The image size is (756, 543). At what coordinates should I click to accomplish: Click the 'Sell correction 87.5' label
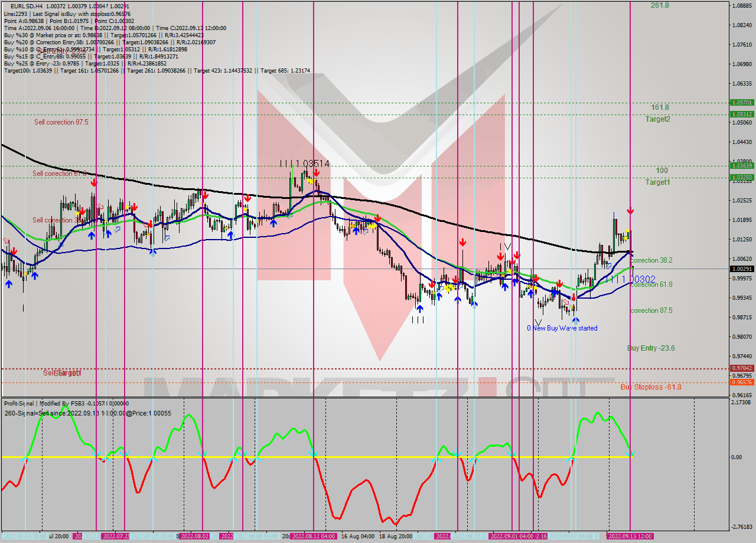click(61, 122)
